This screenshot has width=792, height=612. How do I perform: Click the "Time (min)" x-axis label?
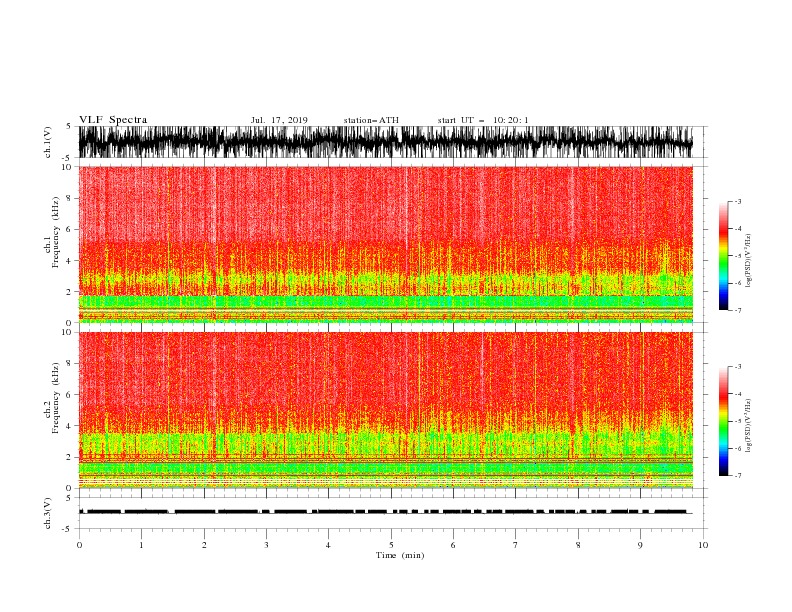400,555
